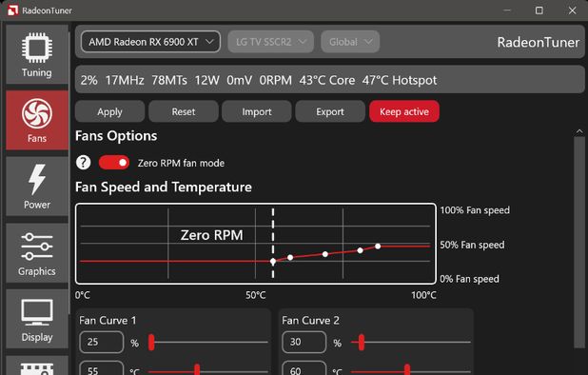Click the scroll up arrow of scrollbar
The width and height of the screenshot is (588, 375).
[579, 131]
